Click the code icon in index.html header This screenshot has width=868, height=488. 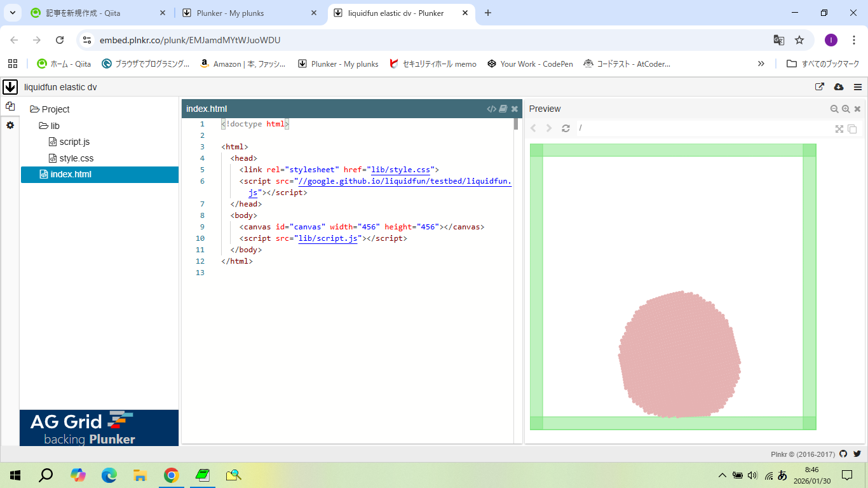(x=491, y=109)
